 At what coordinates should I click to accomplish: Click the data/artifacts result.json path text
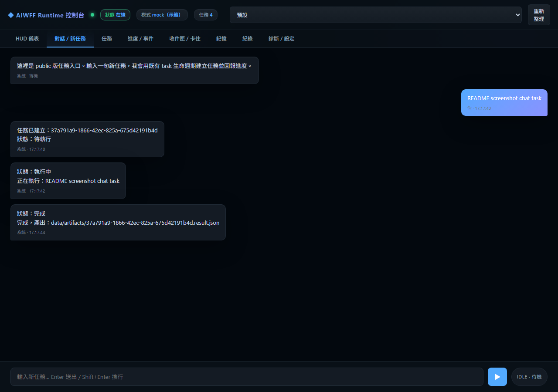(x=135, y=223)
